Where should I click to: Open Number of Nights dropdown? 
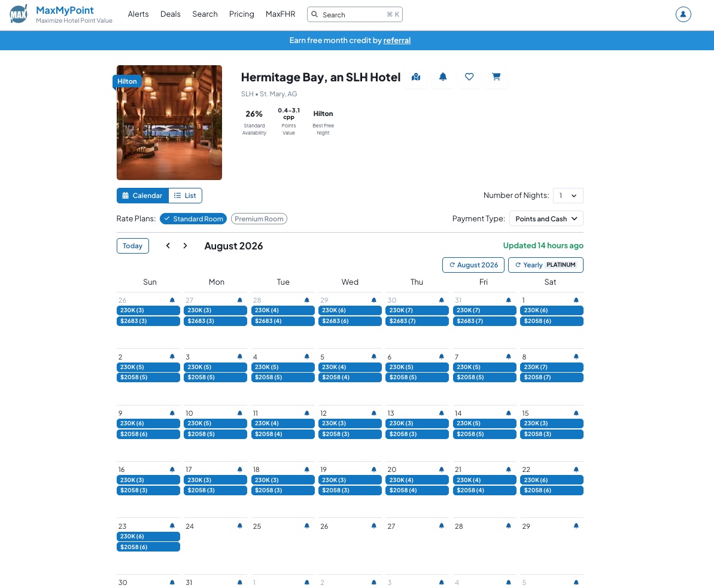[568, 195]
